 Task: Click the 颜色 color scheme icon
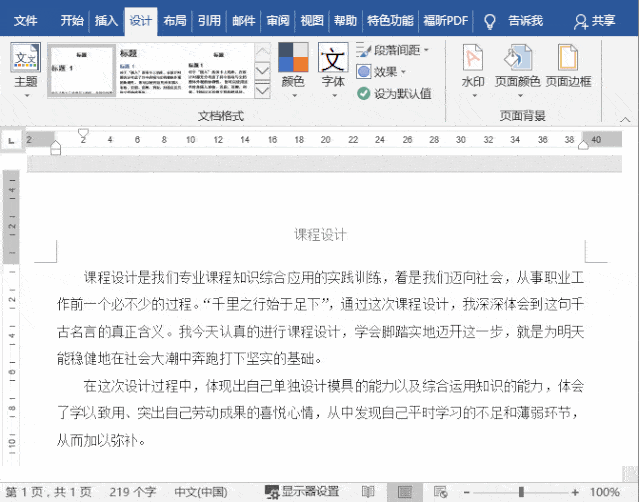tap(293, 57)
